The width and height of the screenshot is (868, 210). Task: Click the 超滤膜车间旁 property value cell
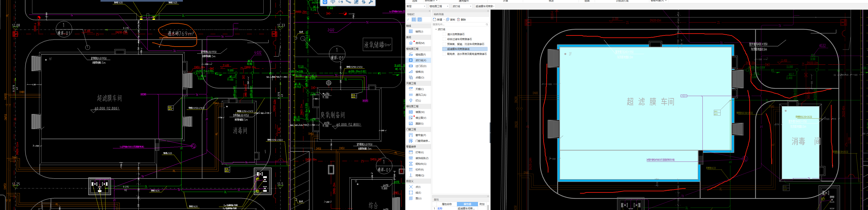[467, 209]
